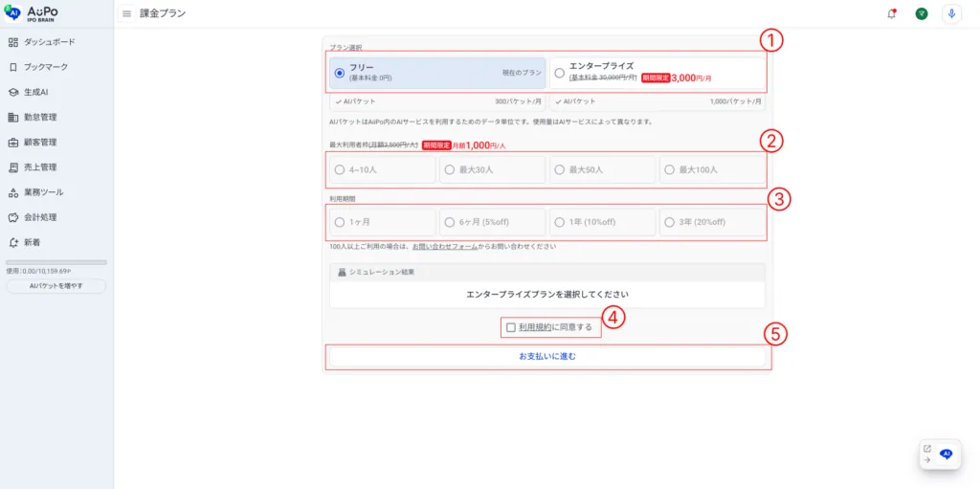Click the お支払いに進む button
The height and width of the screenshot is (489, 980).
pos(546,356)
